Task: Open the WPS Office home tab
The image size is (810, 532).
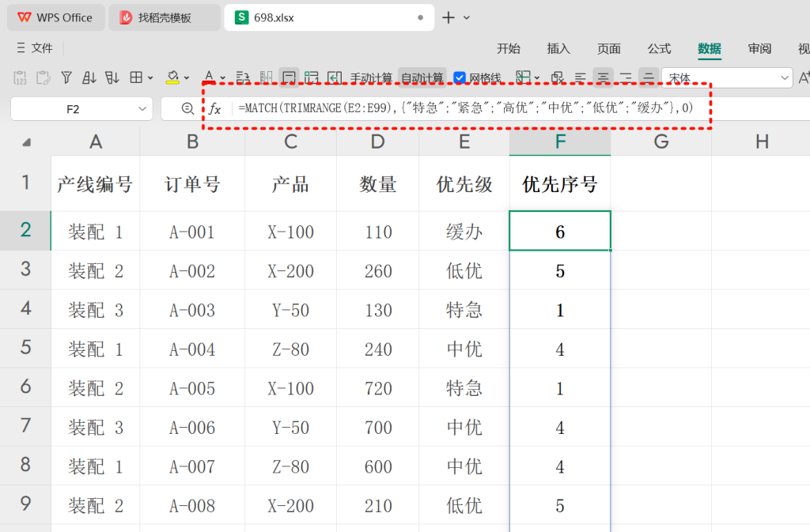Action: [x=55, y=17]
